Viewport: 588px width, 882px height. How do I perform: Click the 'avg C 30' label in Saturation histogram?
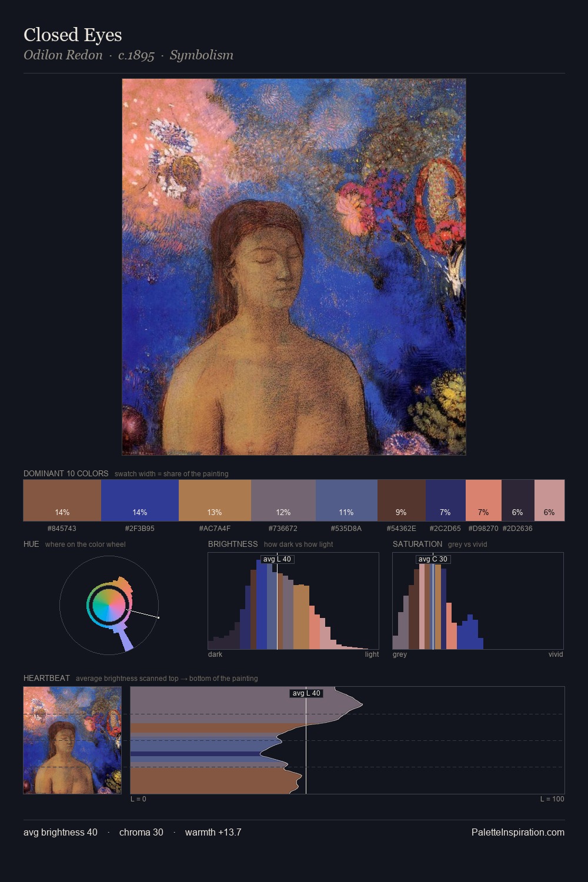pyautogui.click(x=433, y=559)
